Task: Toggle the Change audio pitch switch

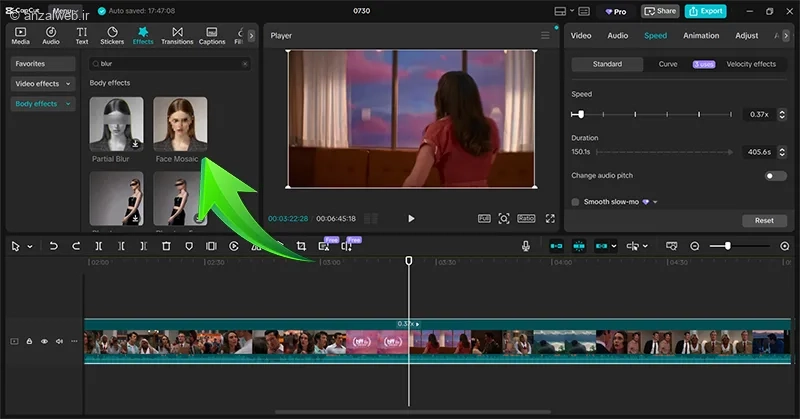Action: point(775,176)
